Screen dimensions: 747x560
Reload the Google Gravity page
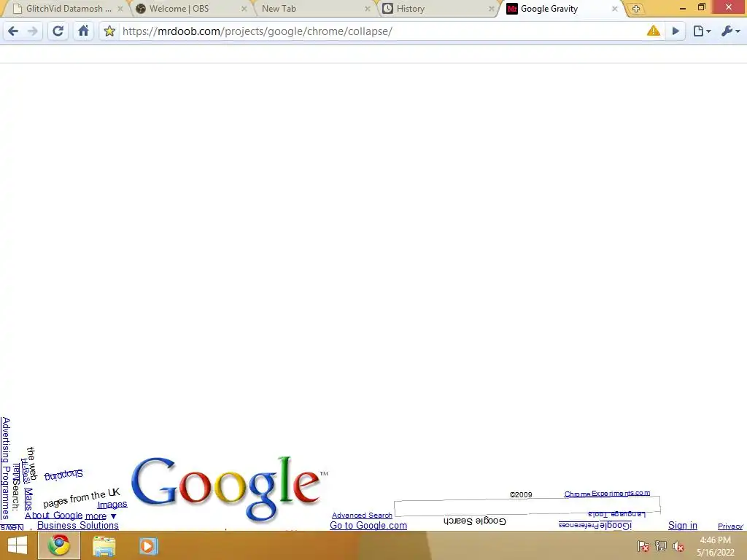[x=58, y=31]
